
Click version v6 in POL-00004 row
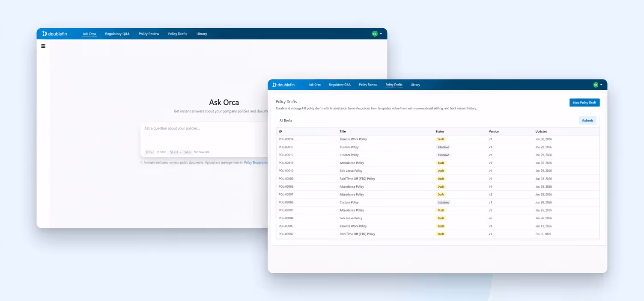491,218
